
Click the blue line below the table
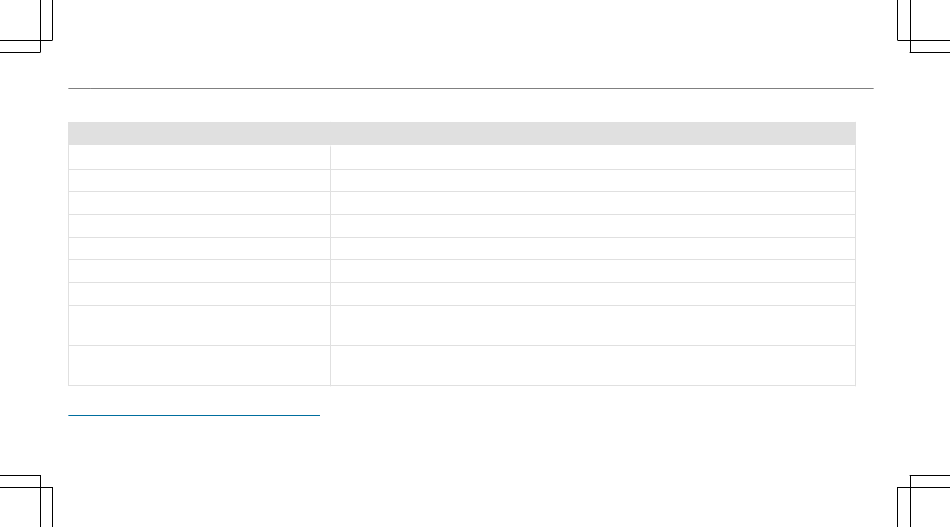point(194,416)
